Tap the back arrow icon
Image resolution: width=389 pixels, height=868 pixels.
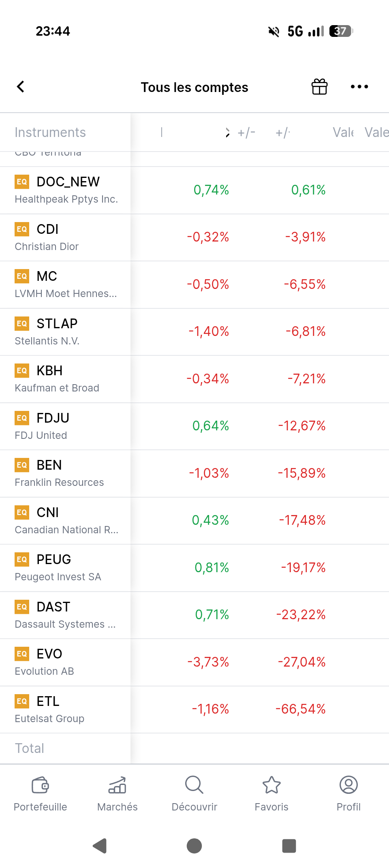tap(21, 87)
